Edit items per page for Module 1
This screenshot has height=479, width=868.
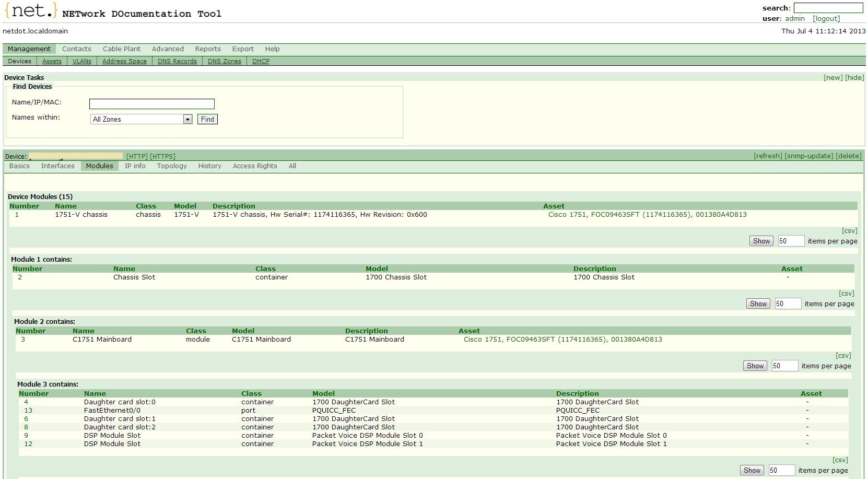pos(788,303)
